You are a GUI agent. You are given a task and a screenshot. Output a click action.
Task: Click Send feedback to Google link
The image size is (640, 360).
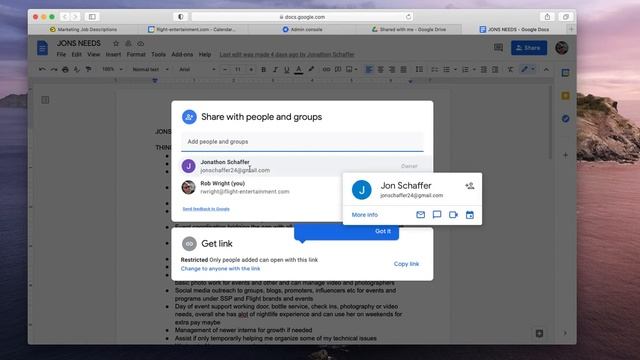(x=206, y=209)
